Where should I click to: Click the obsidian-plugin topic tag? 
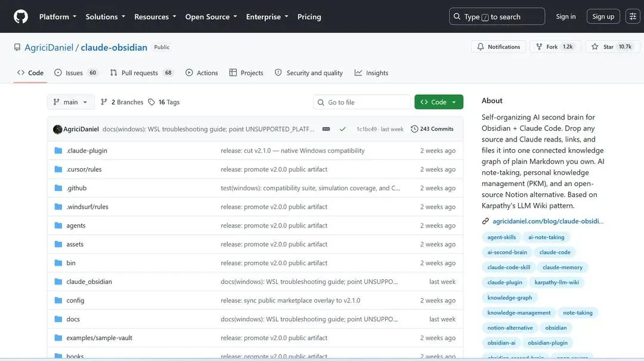(547, 343)
